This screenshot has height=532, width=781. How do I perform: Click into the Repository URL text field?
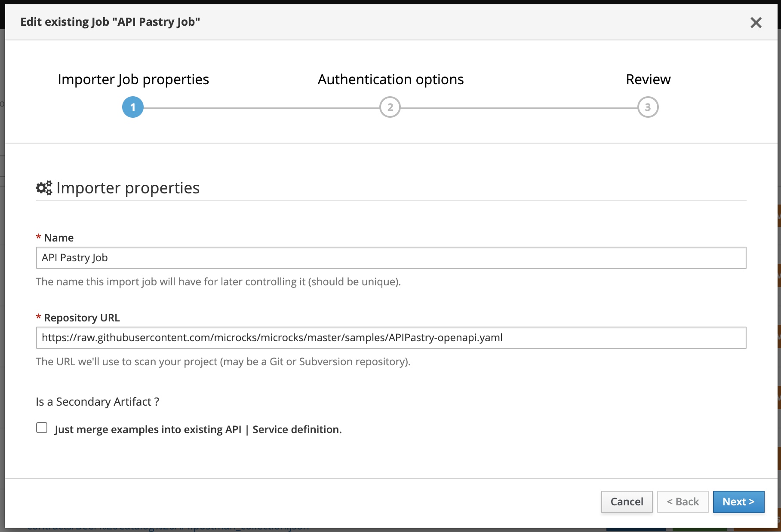390,338
